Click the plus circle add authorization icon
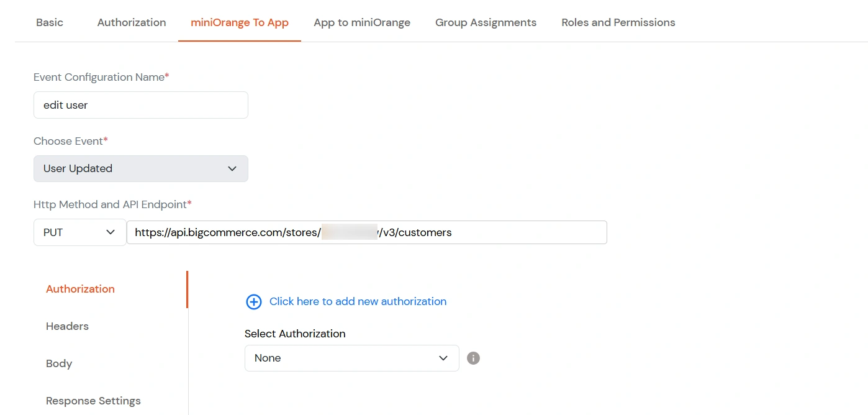The image size is (868, 415). [x=254, y=302]
